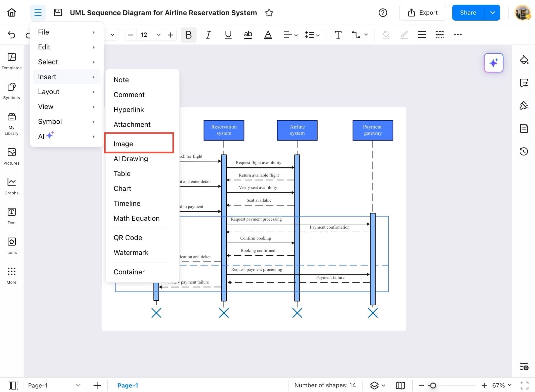The image size is (535, 392).
Task: Open the version history icon
Action: tap(524, 151)
